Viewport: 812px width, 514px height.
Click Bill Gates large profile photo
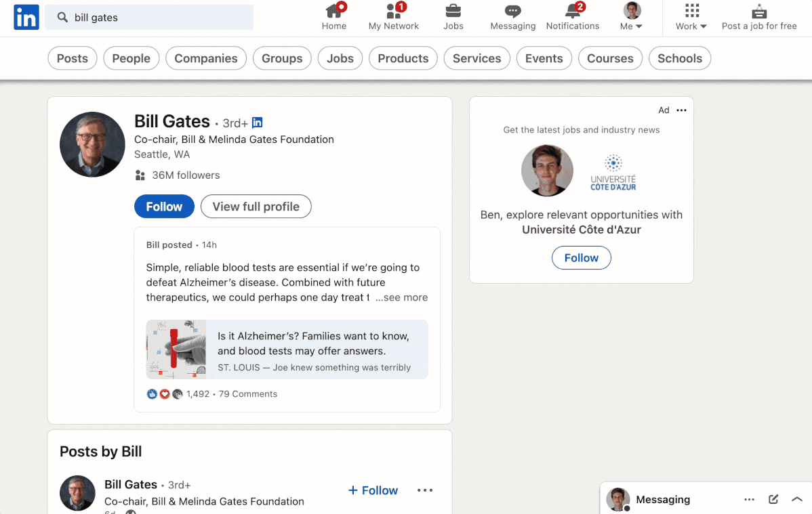point(92,144)
